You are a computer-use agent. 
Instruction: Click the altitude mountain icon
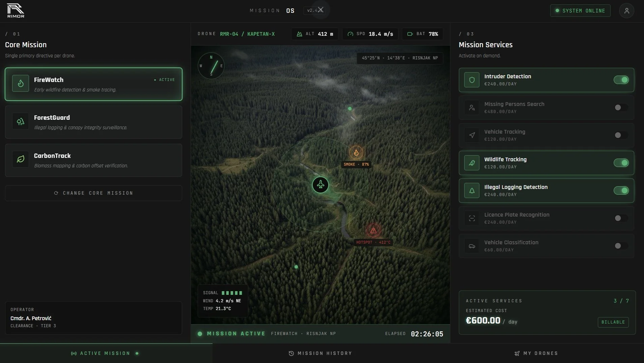point(299,34)
